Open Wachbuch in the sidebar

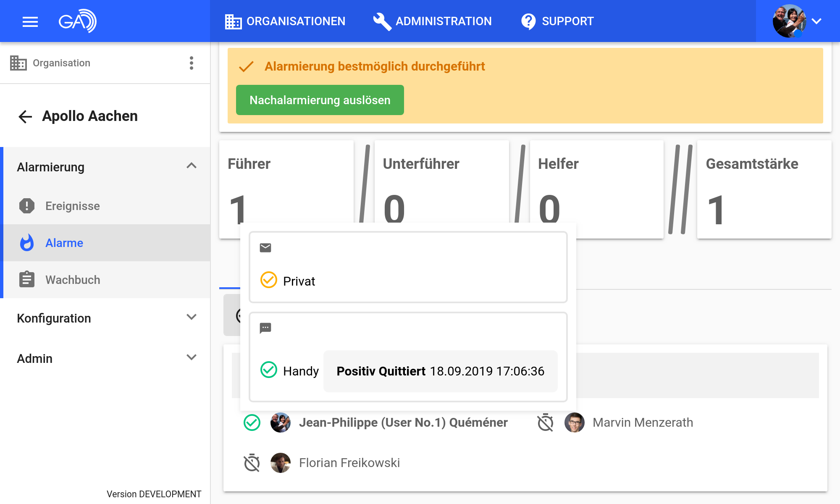tap(73, 280)
